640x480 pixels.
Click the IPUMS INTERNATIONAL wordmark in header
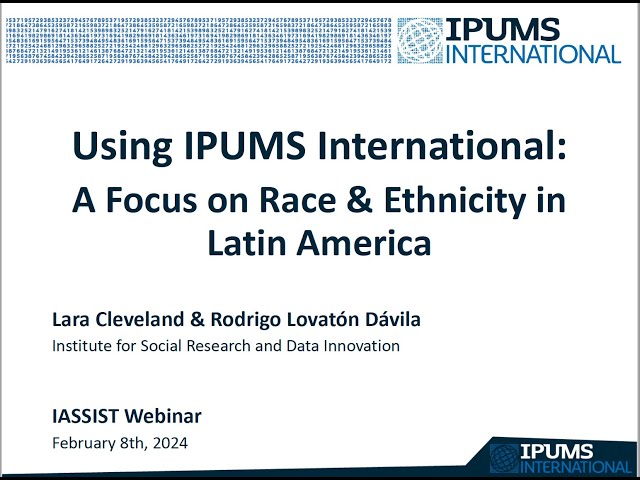click(533, 41)
